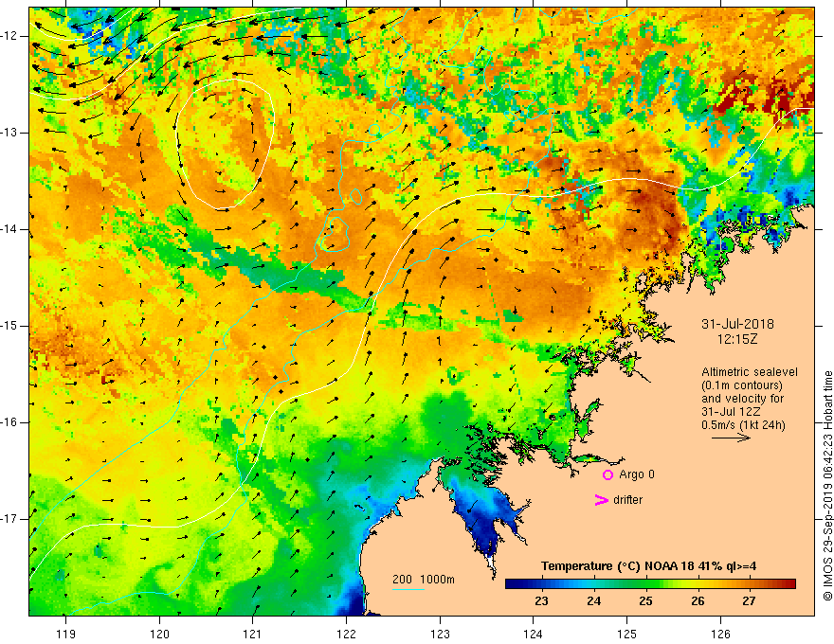Click longitude axis label 125
Viewport: 834px width, 644px height.
[x=627, y=634]
